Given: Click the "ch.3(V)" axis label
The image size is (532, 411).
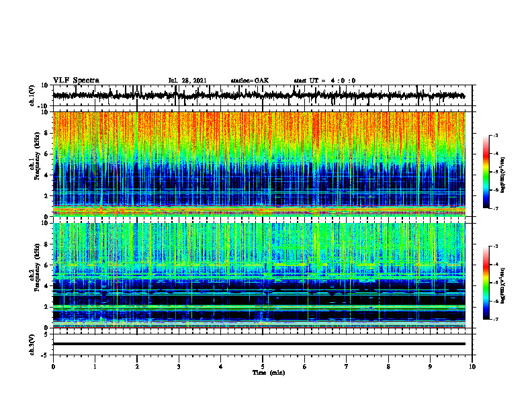Looking at the screenshot, I should [x=32, y=345].
